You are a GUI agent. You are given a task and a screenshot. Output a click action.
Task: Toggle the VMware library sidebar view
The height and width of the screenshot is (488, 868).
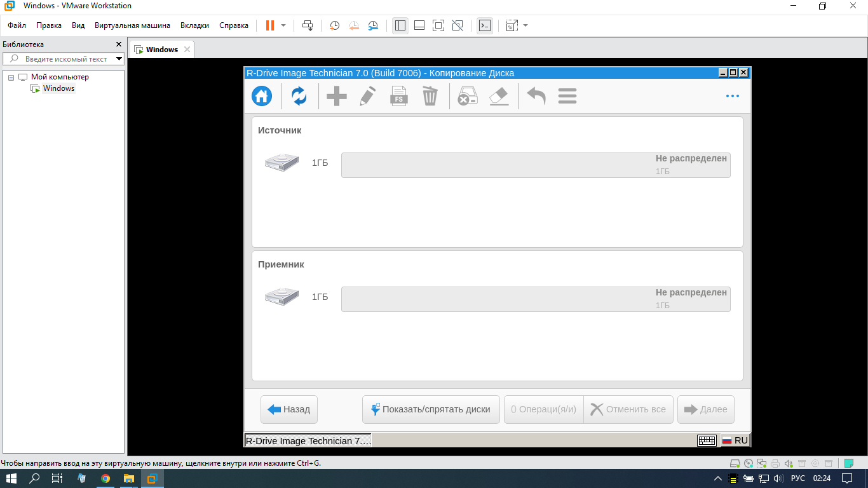[400, 25]
